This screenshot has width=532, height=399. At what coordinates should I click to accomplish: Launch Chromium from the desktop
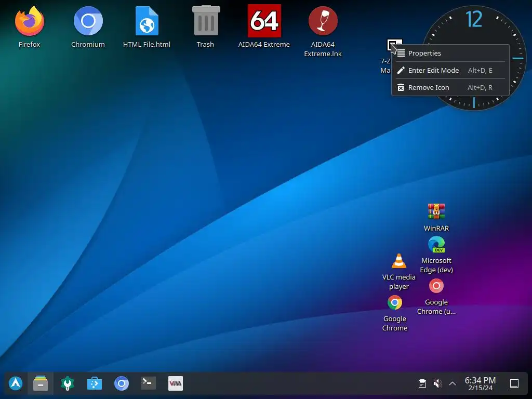point(88,21)
